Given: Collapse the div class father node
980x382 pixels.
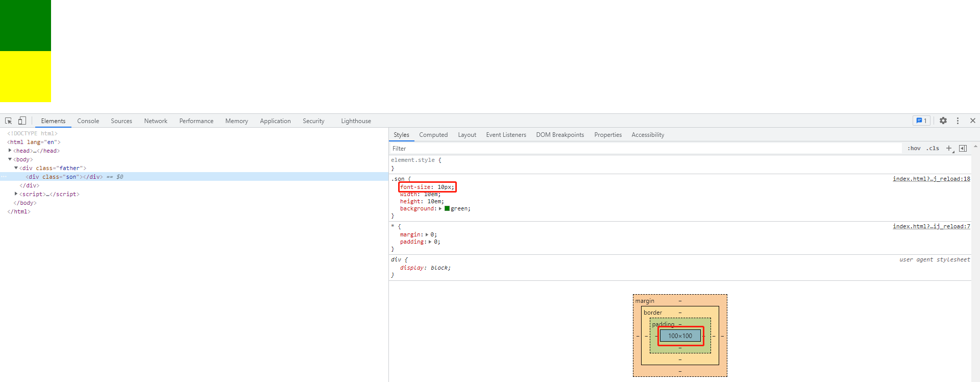Looking at the screenshot, I should (16, 168).
